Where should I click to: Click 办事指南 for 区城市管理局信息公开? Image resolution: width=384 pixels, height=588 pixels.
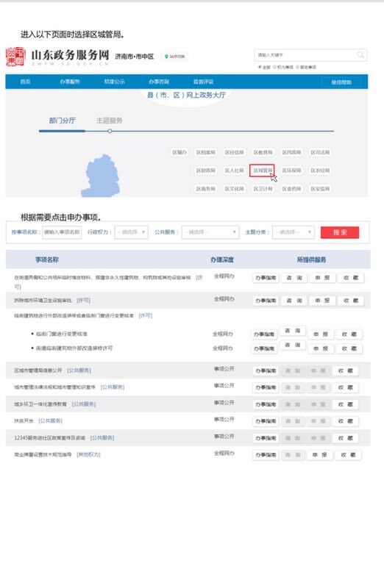click(266, 370)
